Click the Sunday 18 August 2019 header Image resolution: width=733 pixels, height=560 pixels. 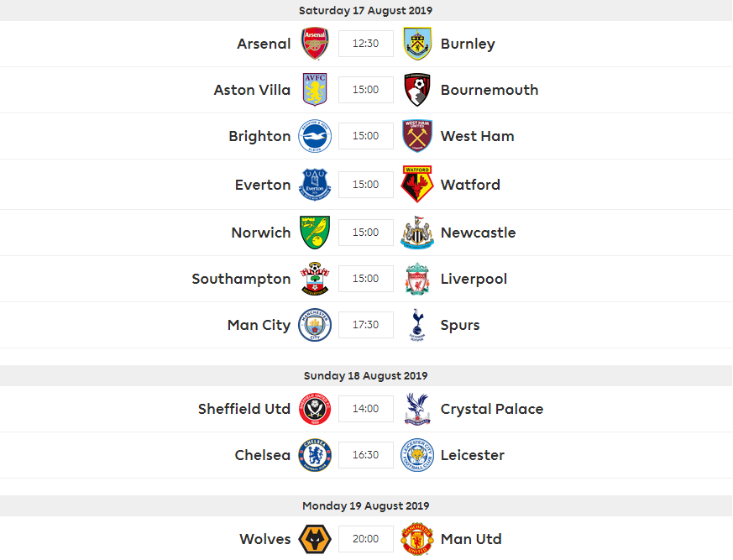click(x=366, y=375)
